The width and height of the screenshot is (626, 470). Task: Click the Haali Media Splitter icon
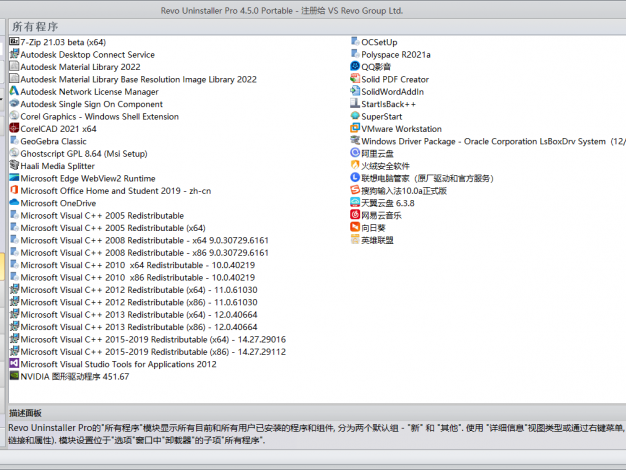[x=14, y=165]
